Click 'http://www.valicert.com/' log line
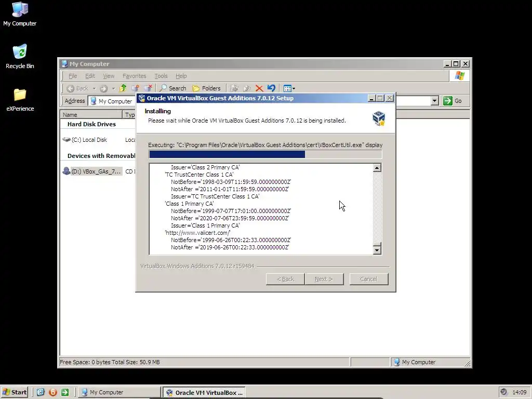Image resolution: width=532 pixels, height=399 pixels. 197,233
